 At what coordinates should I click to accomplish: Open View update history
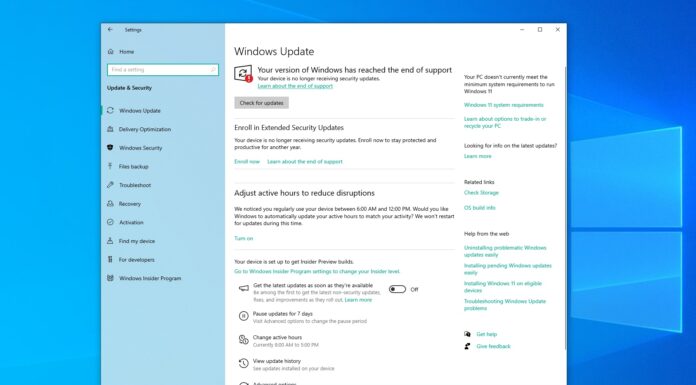[277, 361]
